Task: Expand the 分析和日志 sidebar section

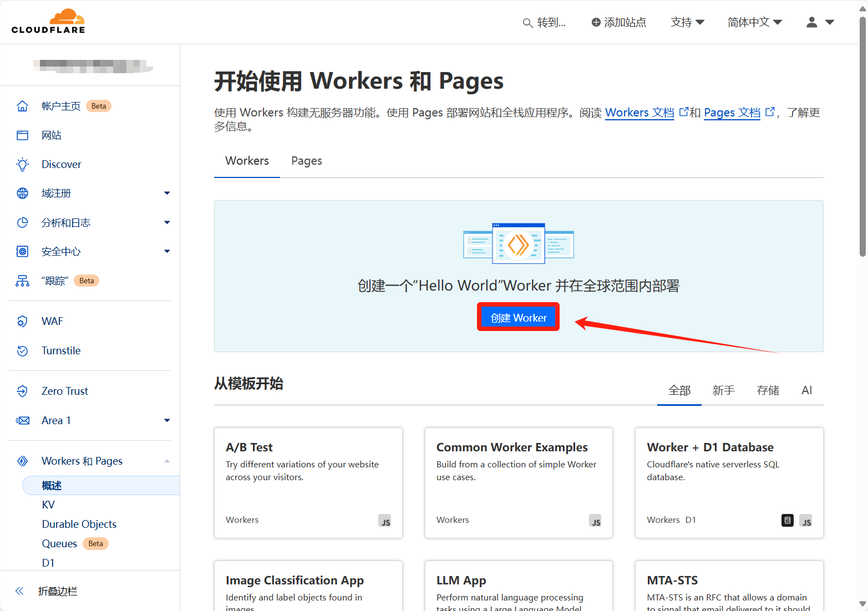Action: tap(167, 223)
